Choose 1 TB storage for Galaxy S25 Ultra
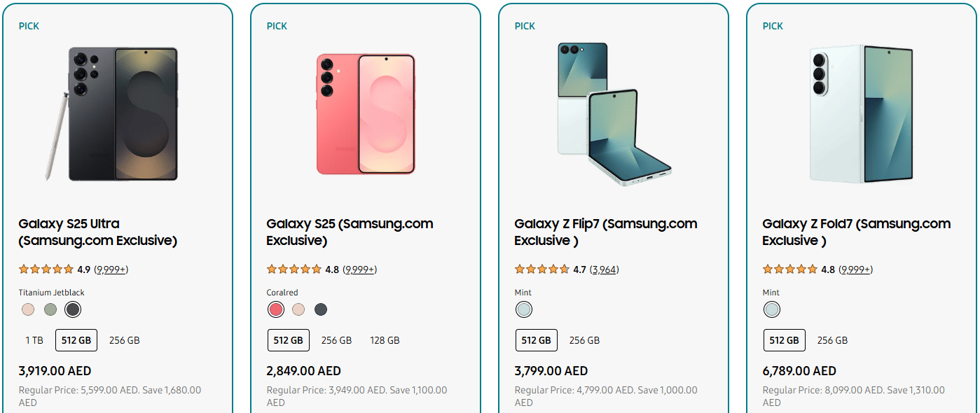980x413 pixels. [34, 340]
